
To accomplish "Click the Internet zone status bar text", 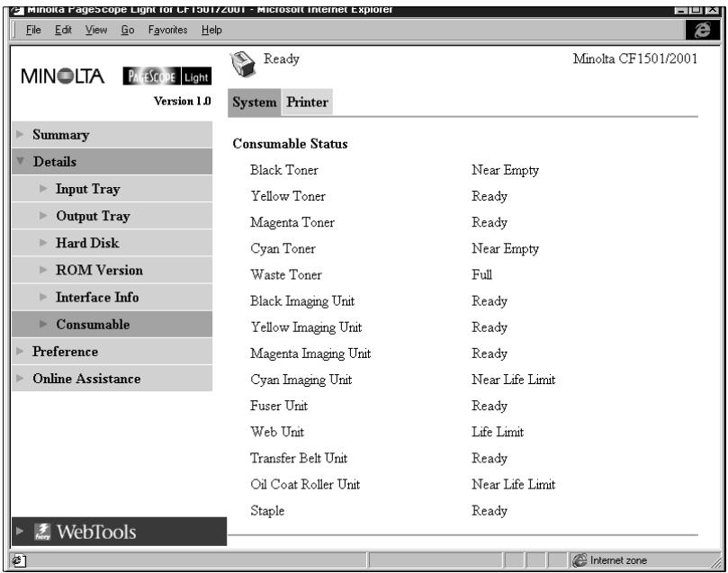I will click(618, 560).
